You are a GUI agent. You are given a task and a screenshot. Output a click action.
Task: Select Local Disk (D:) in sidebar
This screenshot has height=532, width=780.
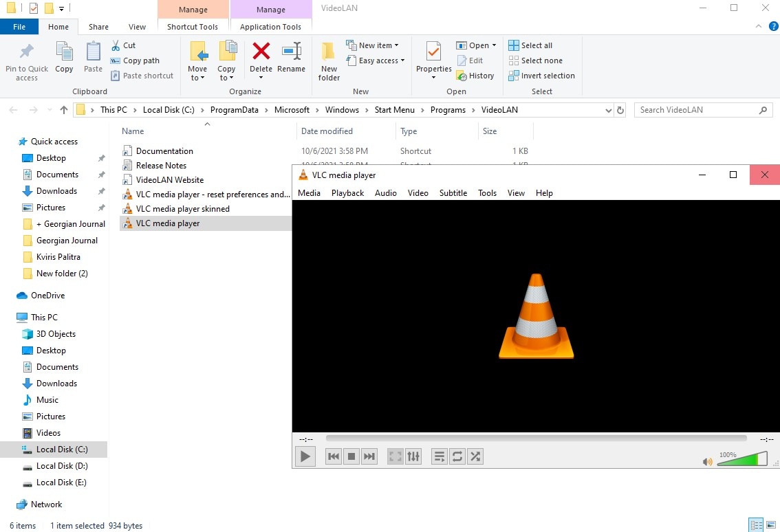tap(62, 466)
